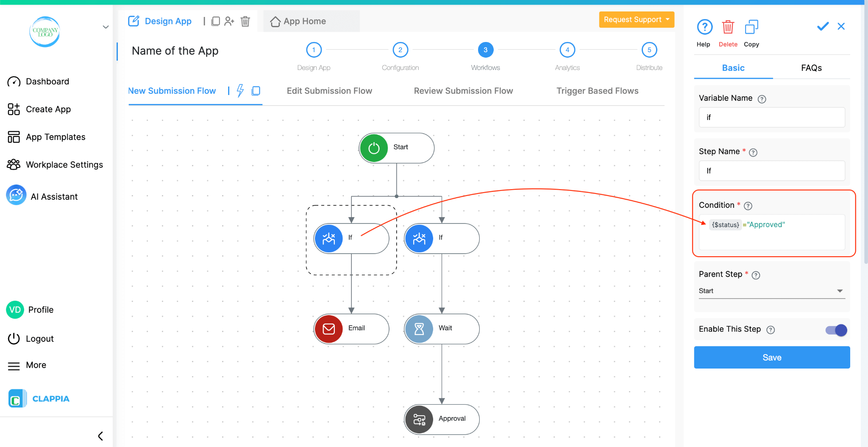Image resolution: width=868 pixels, height=447 pixels.
Task: Collapse the company logo account chevron
Action: click(x=105, y=27)
